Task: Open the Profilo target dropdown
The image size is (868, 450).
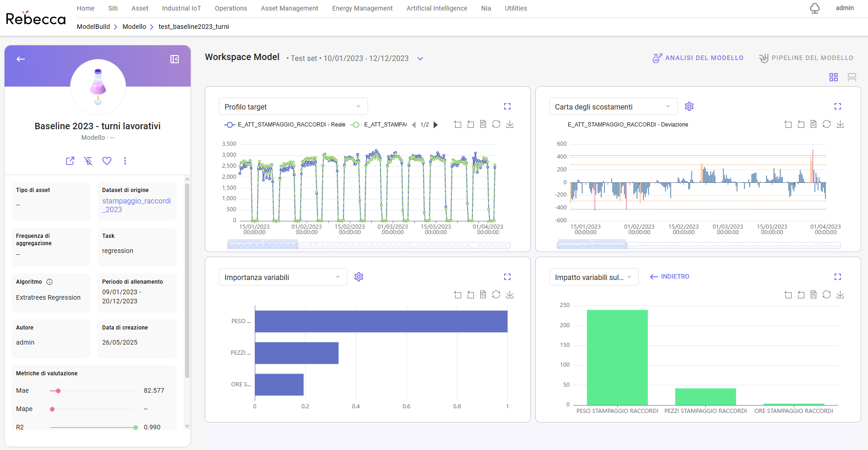Action: (293, 107)
